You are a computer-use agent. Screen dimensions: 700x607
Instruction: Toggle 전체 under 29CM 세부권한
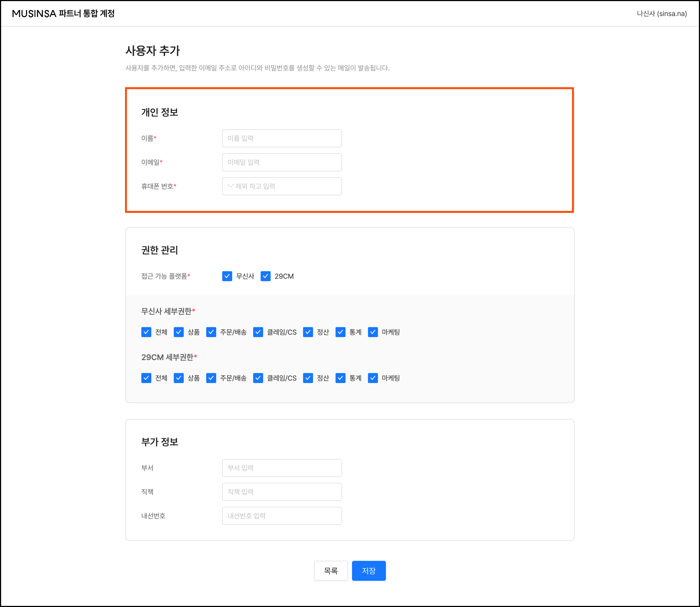coord(146,378)
